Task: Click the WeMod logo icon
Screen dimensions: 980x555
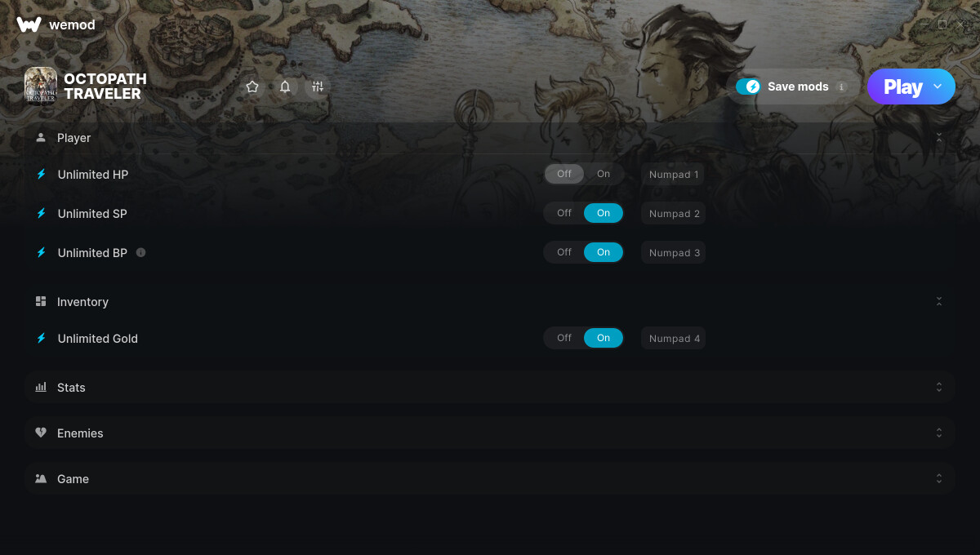Action: (29, 24)
